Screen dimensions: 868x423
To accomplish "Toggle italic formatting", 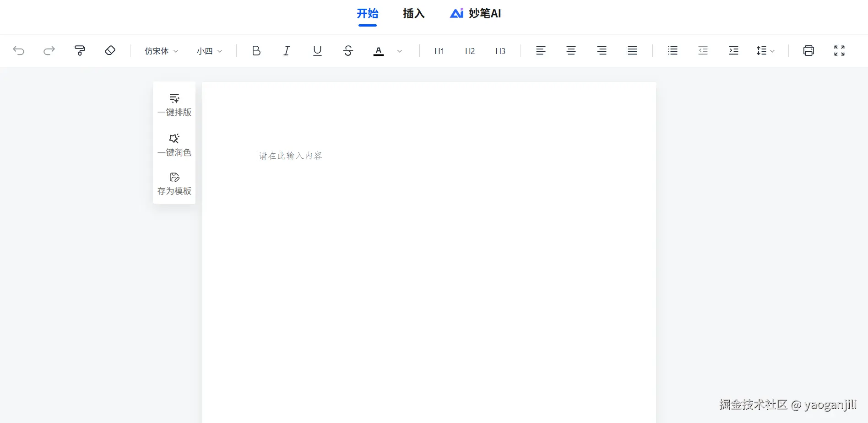I will [287, 51].
